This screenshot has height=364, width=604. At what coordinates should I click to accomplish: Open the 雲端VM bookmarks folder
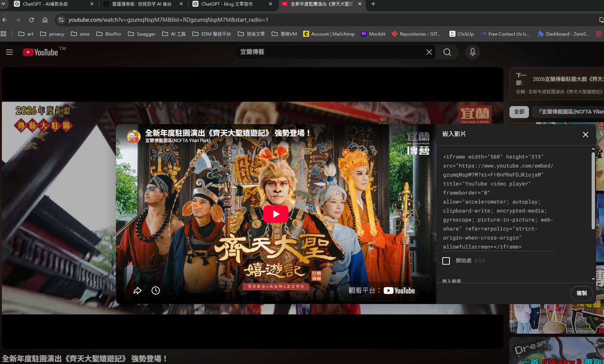click(x=284, y=34)
